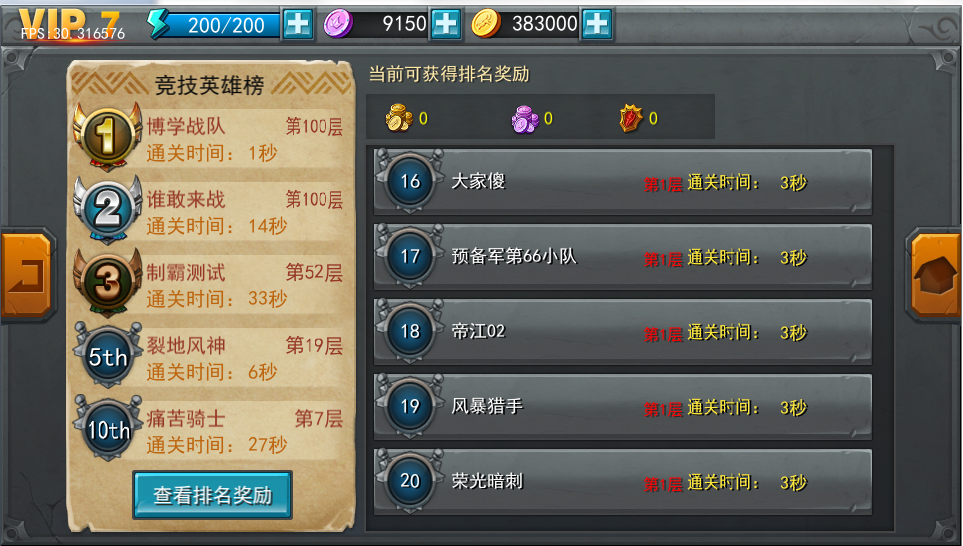The width and height of the screenshot is (963, 546).
Task: Select rank 17 entry 预备军第66小队
Action: click(623, 257)
